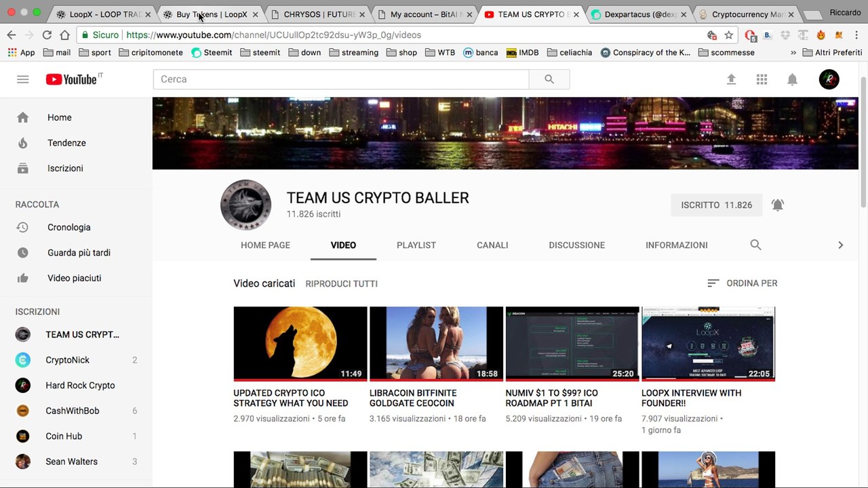Click the search magnifier button
868x488 pixels.
[549, 79]
